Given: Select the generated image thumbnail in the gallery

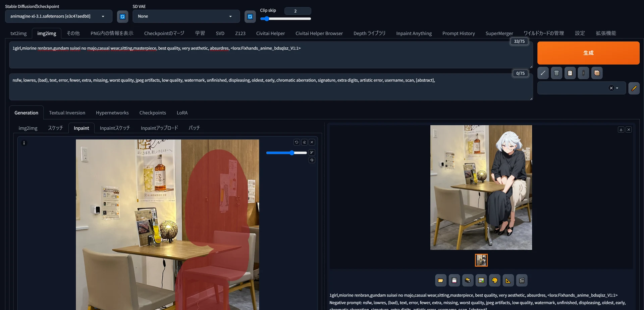Looking at the screenshot, I should [x=481, y=260].
